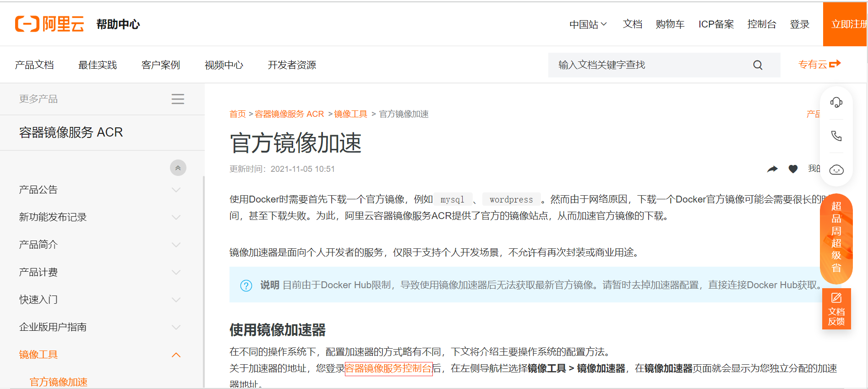Click the 帮助中心 title
This screenshot has width=868, height=389.
point(118,24)
